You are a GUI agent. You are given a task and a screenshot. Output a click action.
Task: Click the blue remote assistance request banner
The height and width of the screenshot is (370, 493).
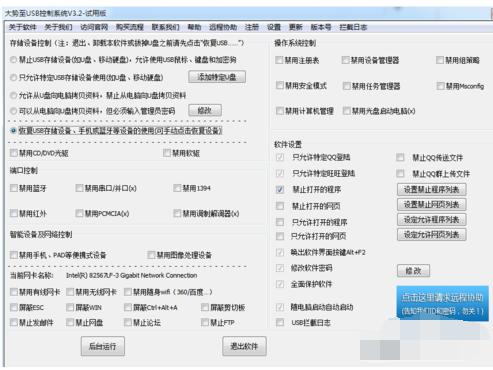click(442, 303)
